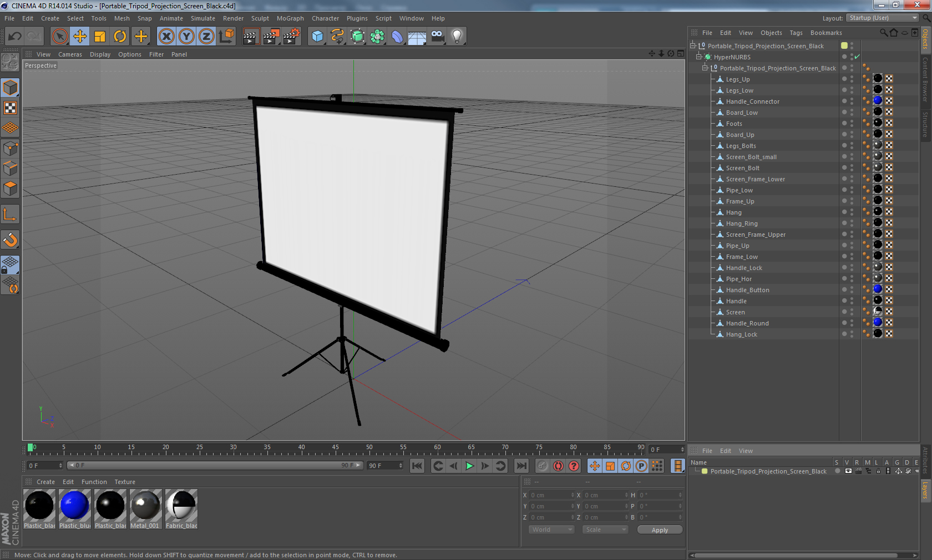
Task: Jump to the start of animation
Action: tap(417, 466)
